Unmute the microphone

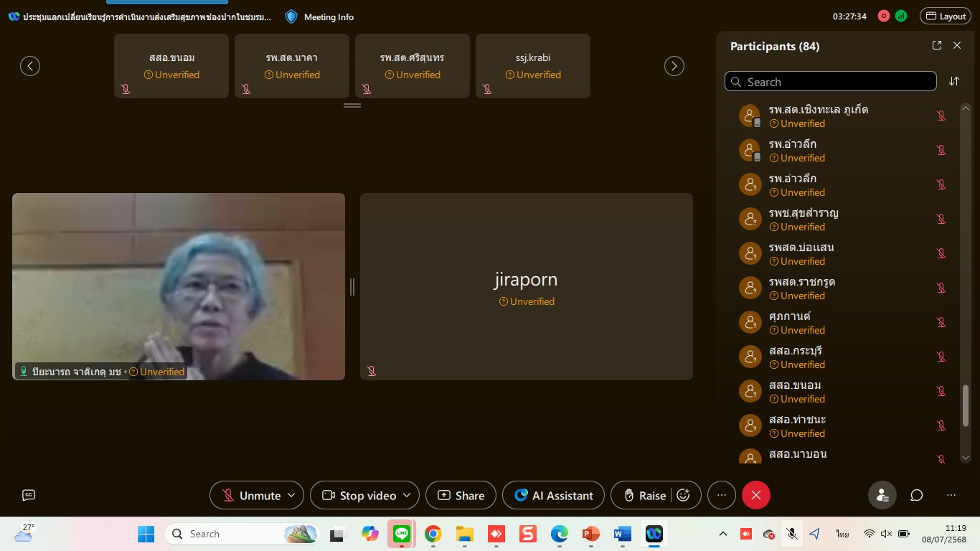click(251, 495)
